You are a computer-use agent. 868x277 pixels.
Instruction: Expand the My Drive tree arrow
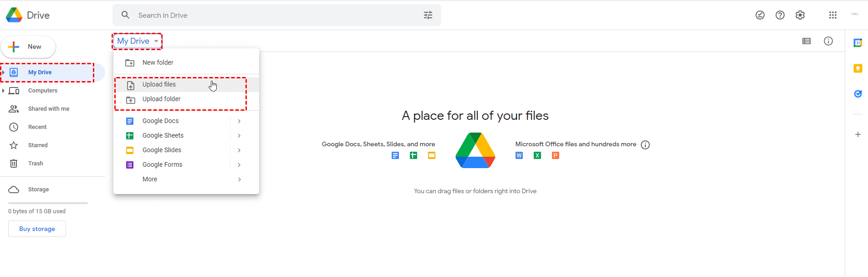(x=3, y=72)
